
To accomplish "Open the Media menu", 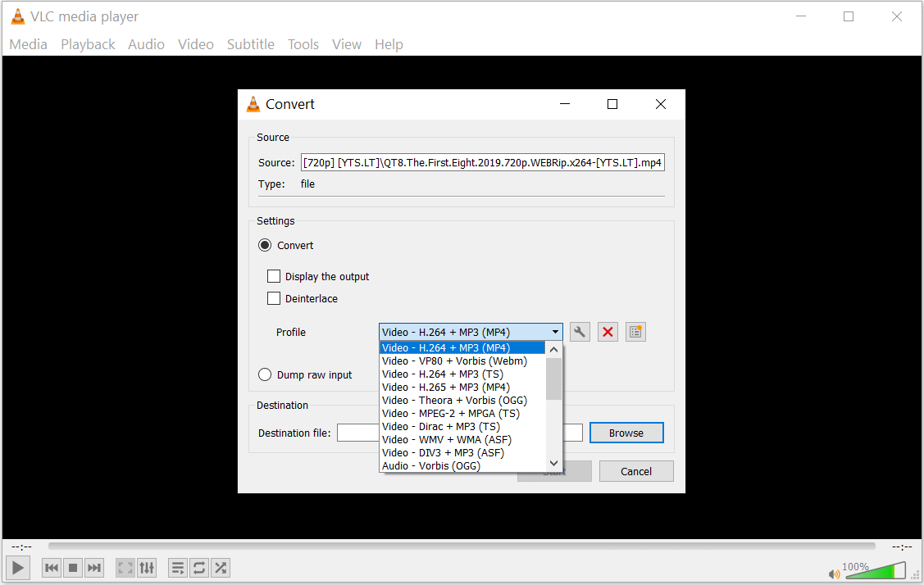I will 28,44.
